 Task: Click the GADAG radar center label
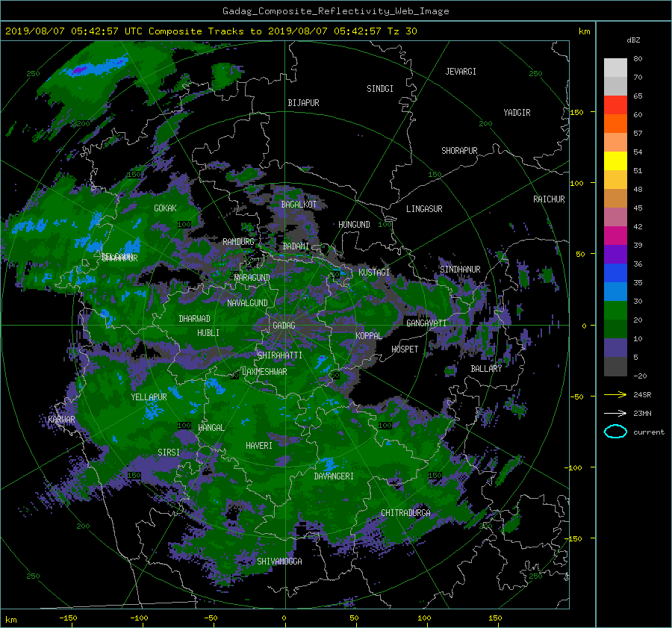click(x=284, y=326)
